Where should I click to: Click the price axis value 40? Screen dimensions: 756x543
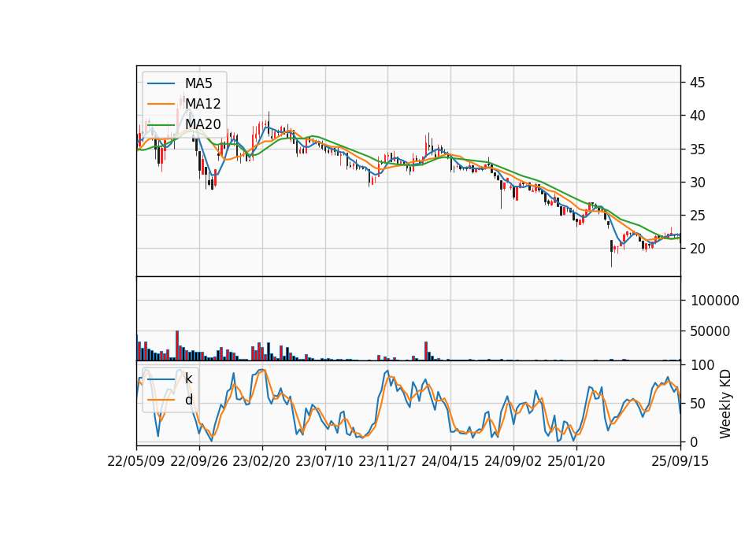click(x=697, y=116)
